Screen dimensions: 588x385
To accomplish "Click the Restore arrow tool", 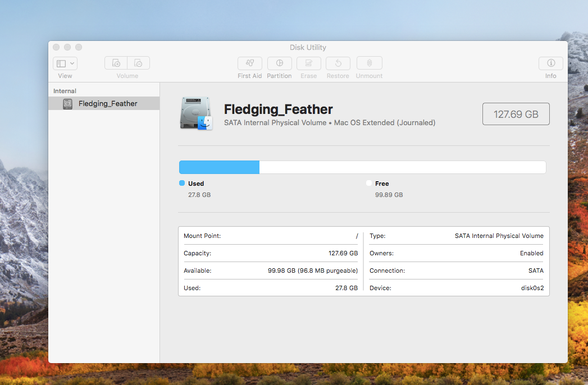I will (x=338, y=63).
